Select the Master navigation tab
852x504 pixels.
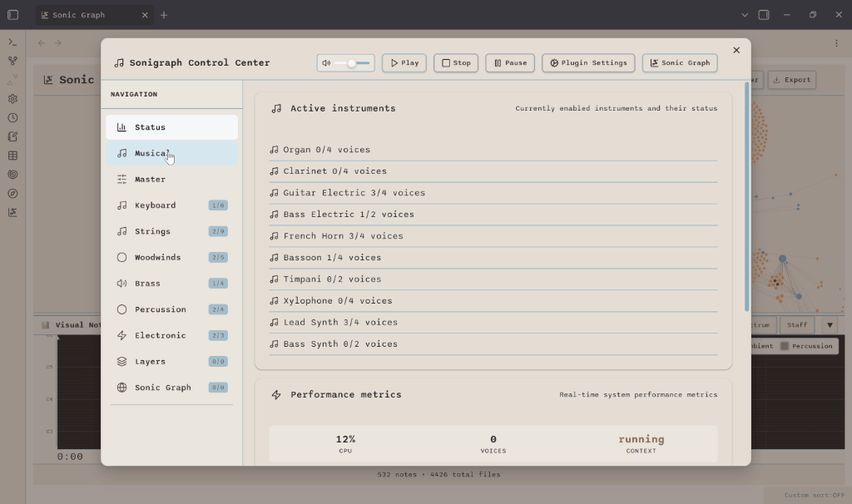pos(171,179)
